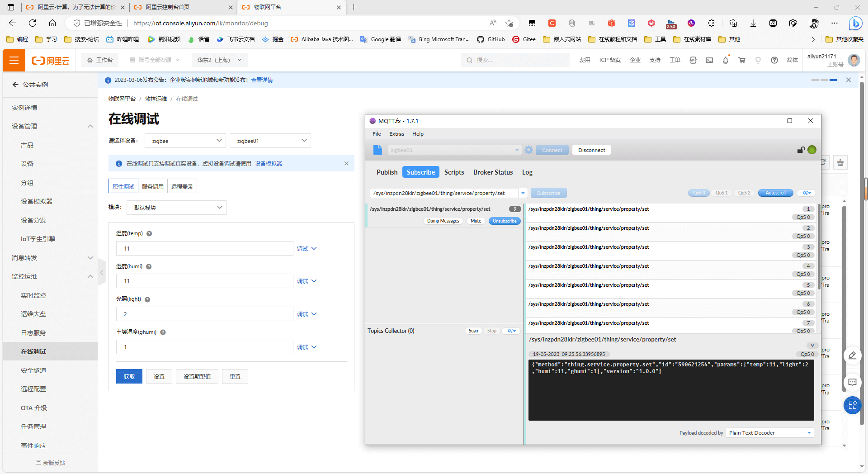868x474 pixels.
Task: Click green connection status indicator
Action: (x=812, y=150)
